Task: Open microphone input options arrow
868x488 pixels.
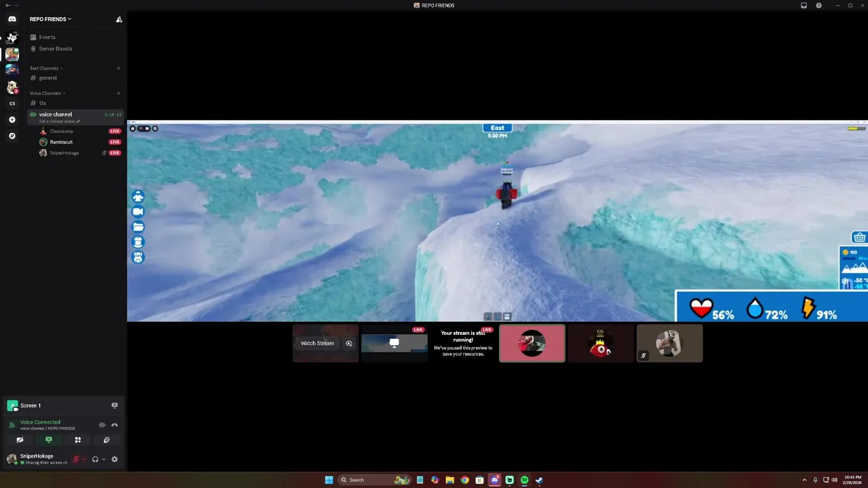Action: [84, 460]
